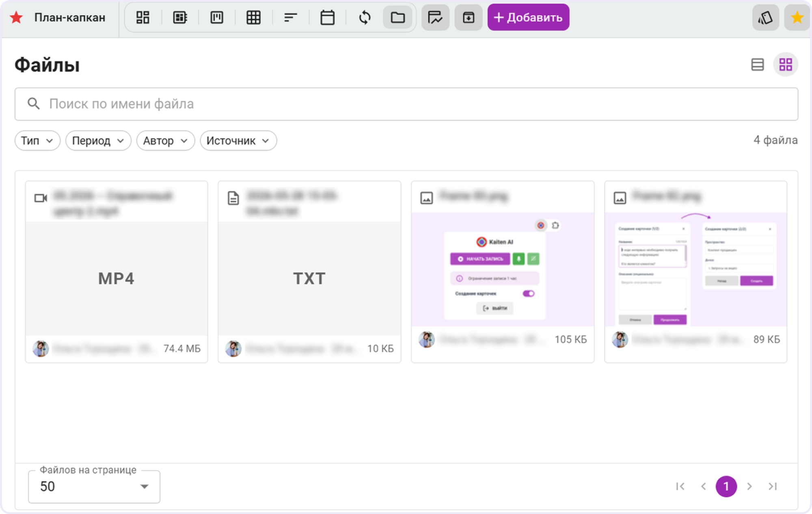The image size is (812, 514).
Task: Open the theme color palette icon
Action: [765, 17]
